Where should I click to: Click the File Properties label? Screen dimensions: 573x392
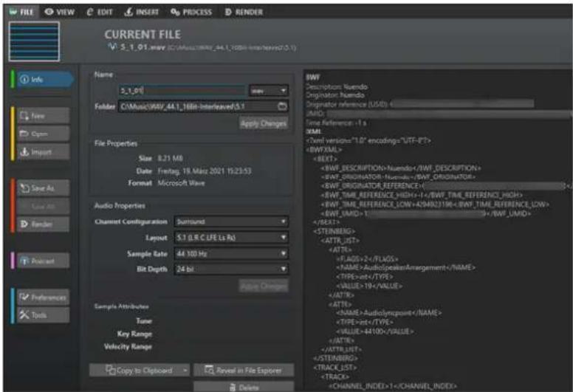pos(116,143)
